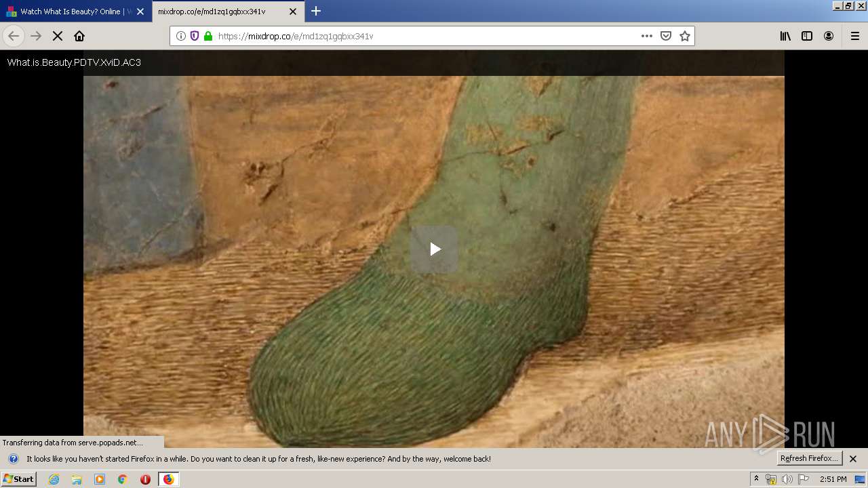Minimize the Firefox window
Screen dimensions: 868x488
point(837,5)
